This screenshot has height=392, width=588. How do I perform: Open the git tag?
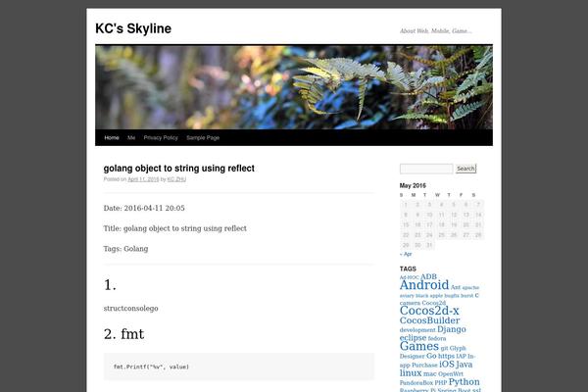click(444, 349)
